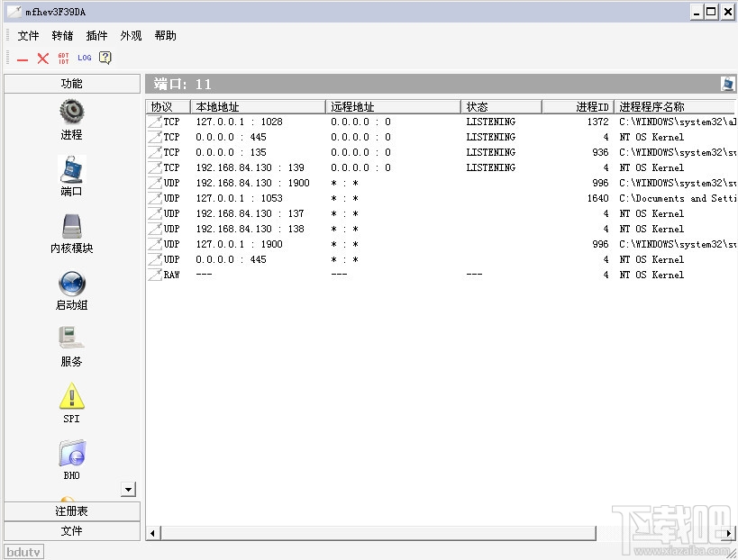Open the BHO panel icon
Image resolution: width=738 pixels, height=560 pixels.
coord(70,454)
